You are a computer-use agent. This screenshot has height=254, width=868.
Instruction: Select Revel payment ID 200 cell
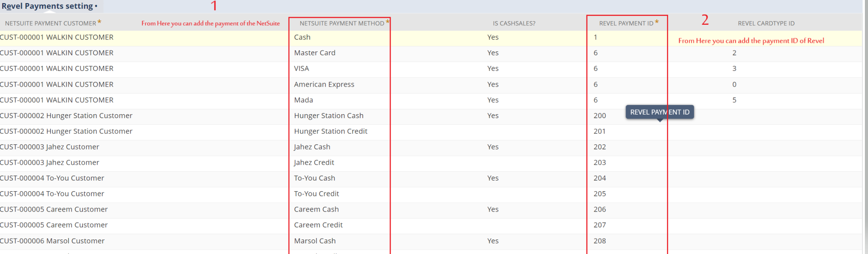[x=600, y=115]
